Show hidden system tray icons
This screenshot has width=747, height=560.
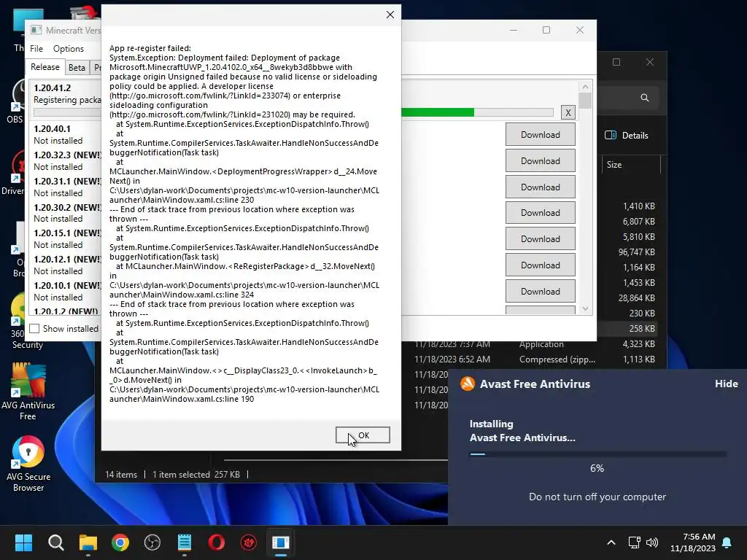point(611,542)
